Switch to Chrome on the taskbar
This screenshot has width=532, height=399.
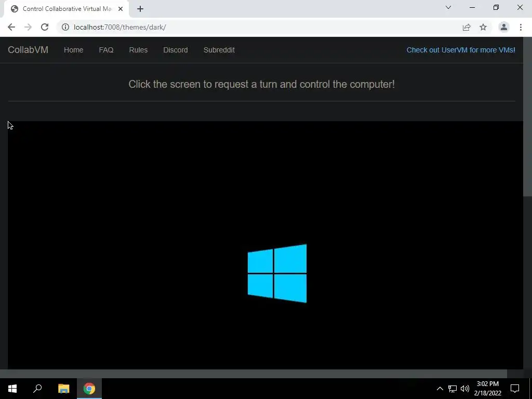coord(89,389)
